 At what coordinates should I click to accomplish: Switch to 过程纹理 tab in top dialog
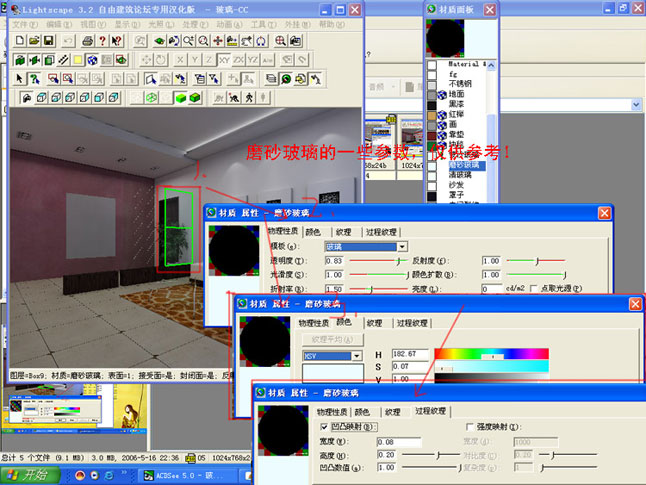(382, 231)
